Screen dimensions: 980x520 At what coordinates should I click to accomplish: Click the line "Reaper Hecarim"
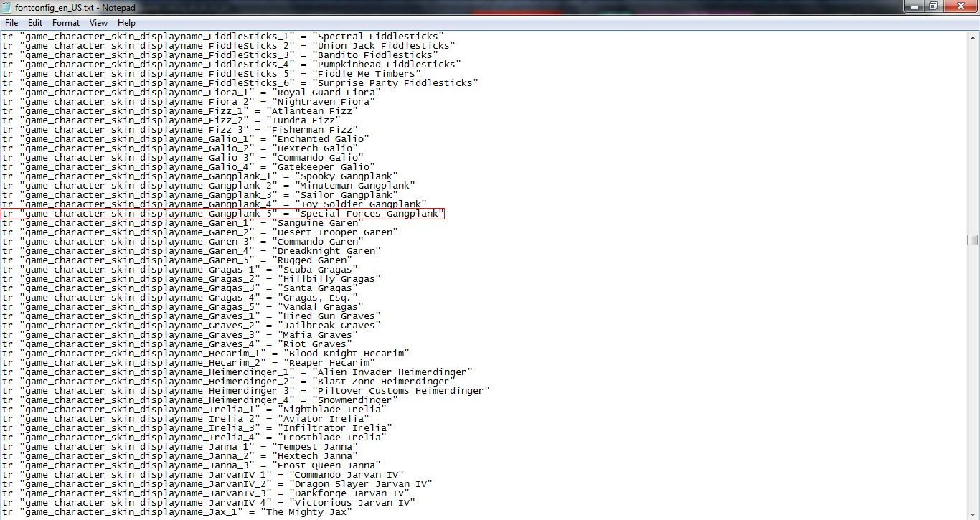click(x=189, y=362)
